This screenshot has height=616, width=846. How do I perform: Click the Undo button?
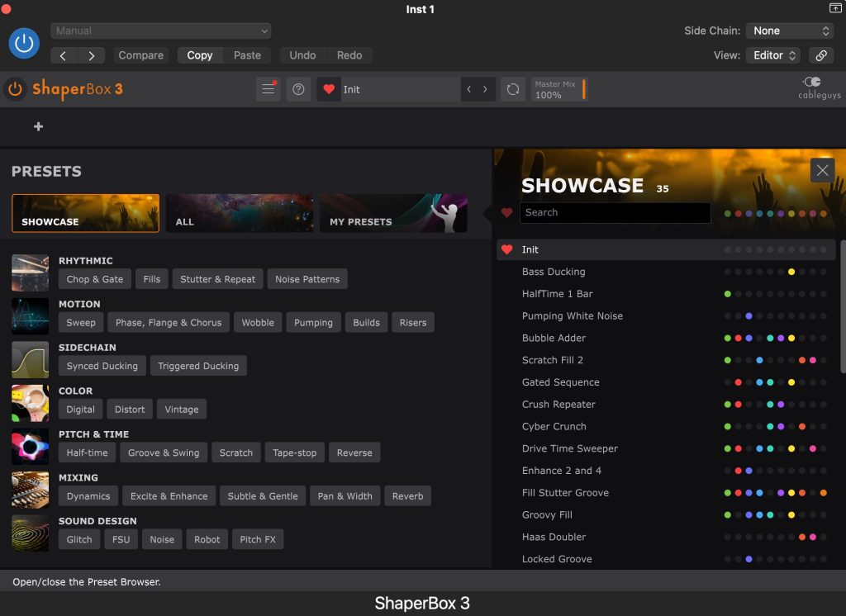(x=302, y=55)
